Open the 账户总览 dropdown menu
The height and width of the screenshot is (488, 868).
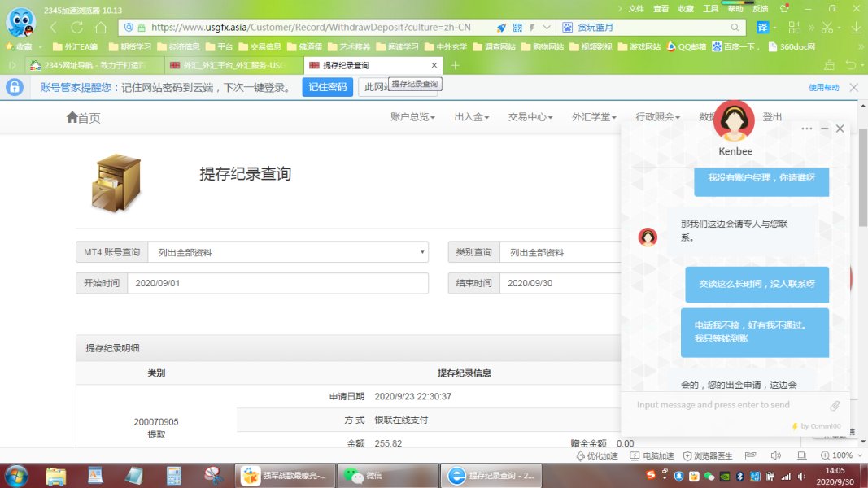click(412, 117)
